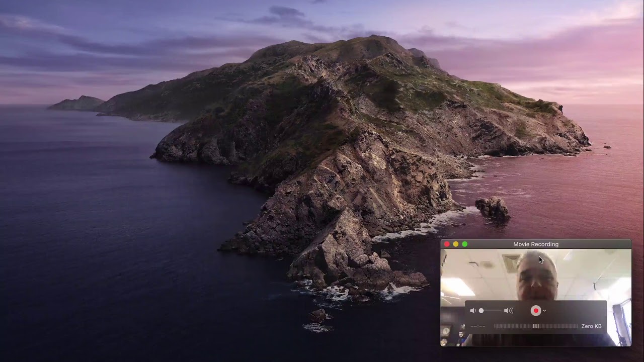The image size is (644, 362).
Task: Zoom the Movie Recording window with green button
Action: (465, 244)
